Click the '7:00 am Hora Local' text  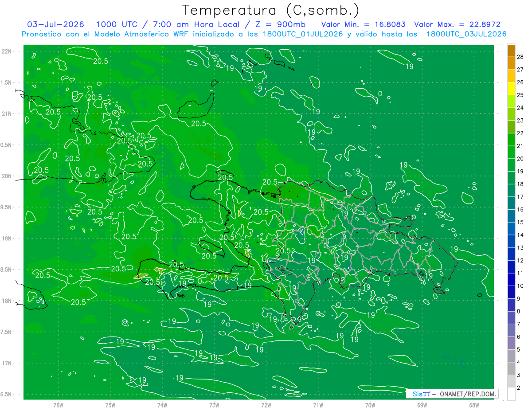[x=196, y=24]
